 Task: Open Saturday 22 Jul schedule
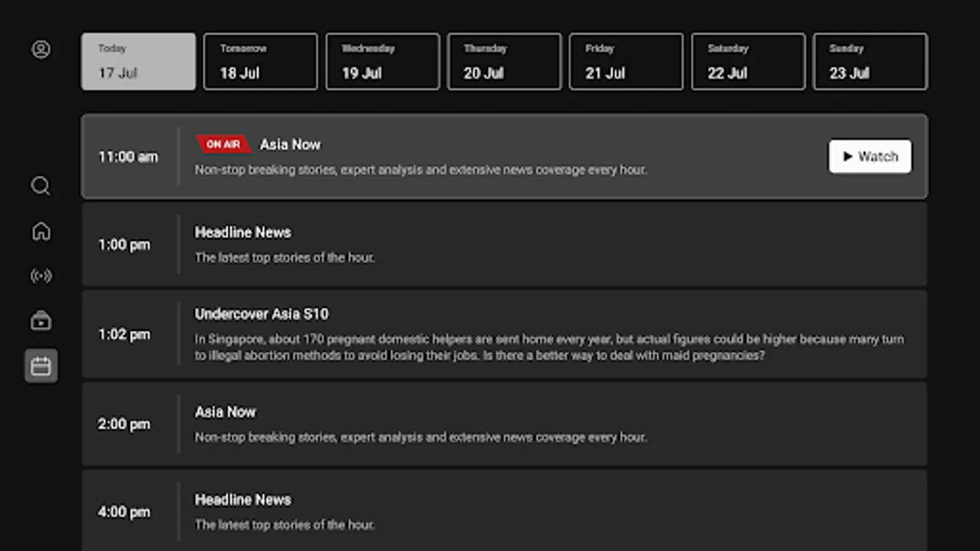coord(747,61)
